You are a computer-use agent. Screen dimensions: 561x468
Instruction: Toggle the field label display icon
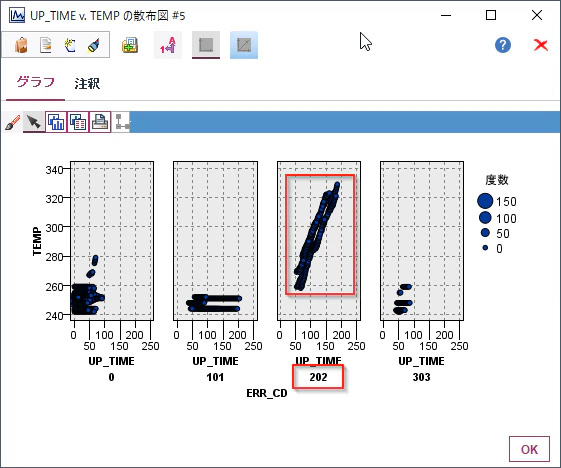tap(168, 45)
